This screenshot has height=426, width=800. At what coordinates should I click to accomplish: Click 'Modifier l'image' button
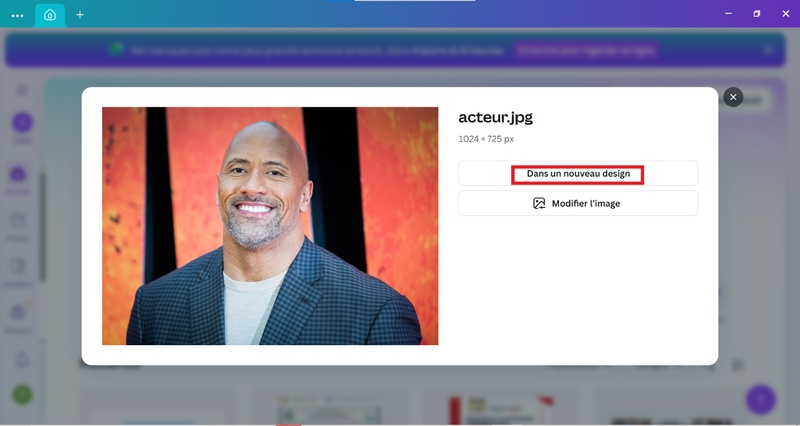[x=578, y=203]
